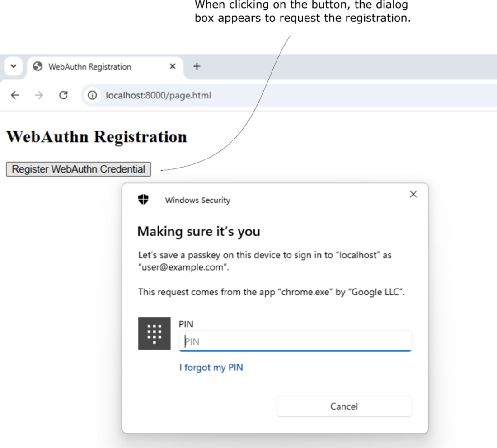The image size is (497, 448).
Task: Close the Windows Security dialog
Action: pyautogui.click(x=413, y=194)
